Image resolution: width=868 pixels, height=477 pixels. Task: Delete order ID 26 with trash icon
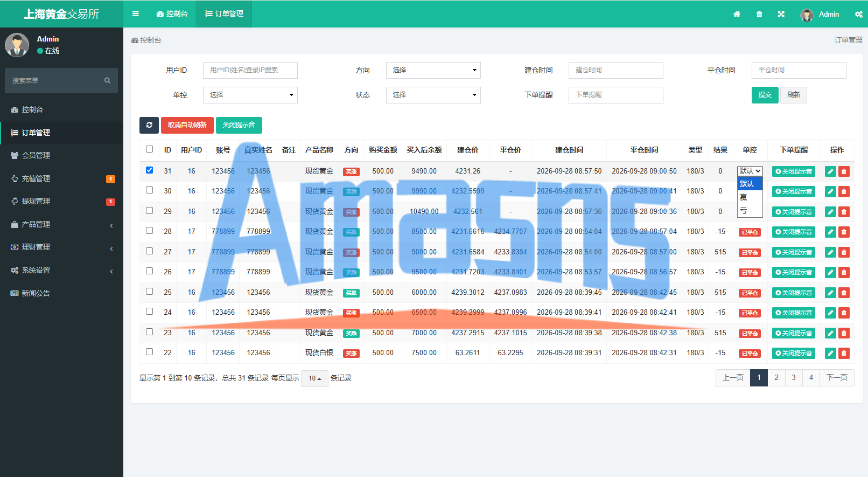tap(844, 272)
